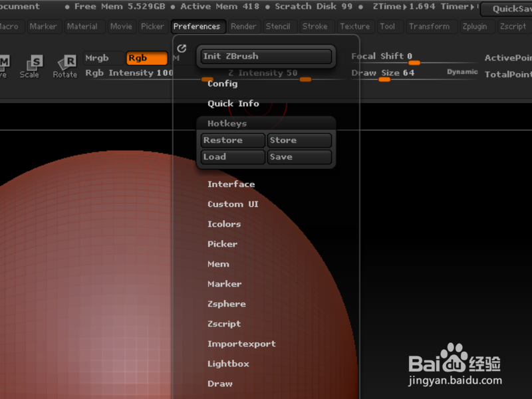Open the Movie menu

coord(121,27)
